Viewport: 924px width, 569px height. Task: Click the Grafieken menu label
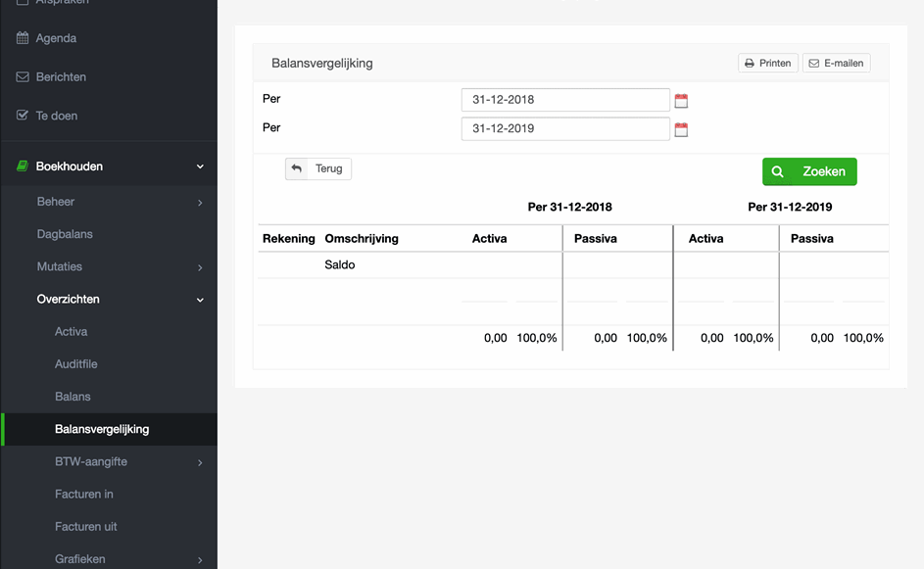click(80, 559)
